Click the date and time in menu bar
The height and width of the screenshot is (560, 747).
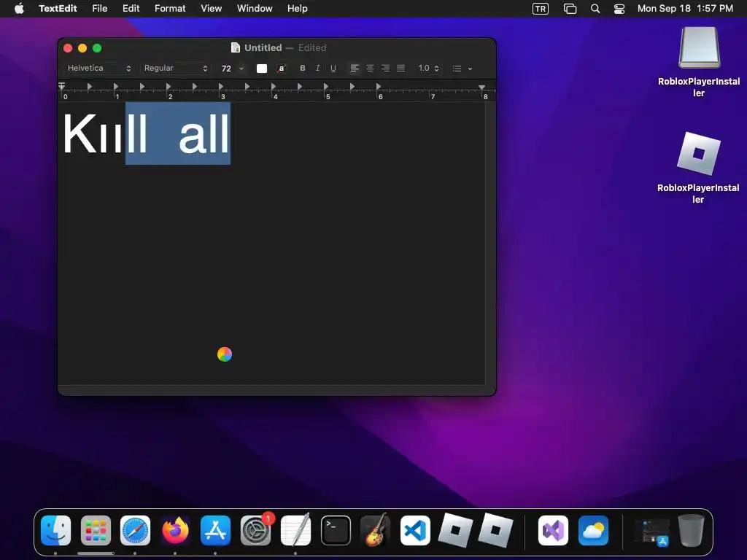685,9
